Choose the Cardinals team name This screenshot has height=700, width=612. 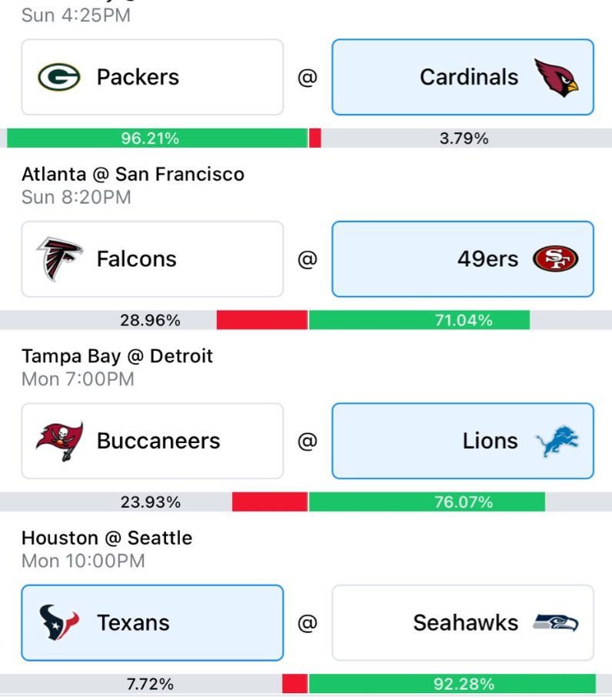click(469, 77)
